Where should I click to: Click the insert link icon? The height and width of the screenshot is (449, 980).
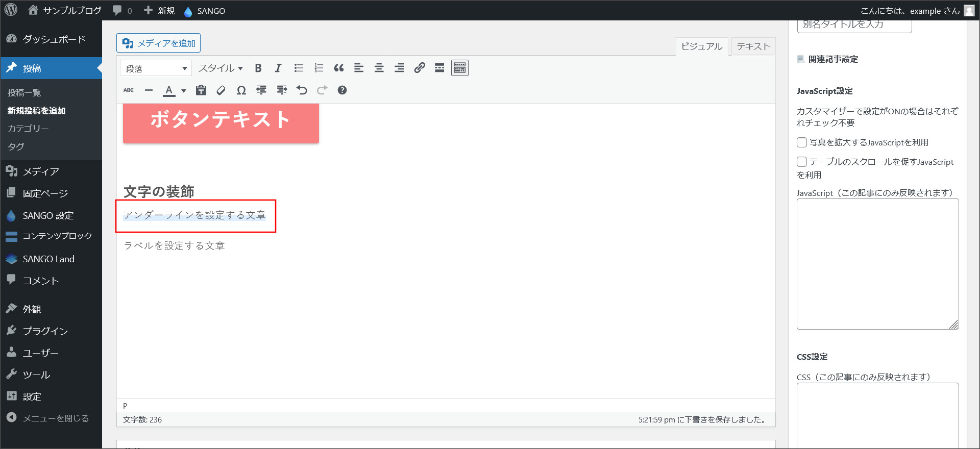click(x=420, y=68)
